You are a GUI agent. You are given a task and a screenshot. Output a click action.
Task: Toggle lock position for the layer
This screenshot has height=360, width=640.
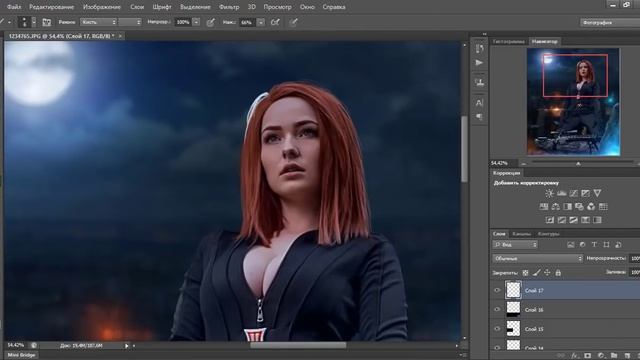pyautogui.click(x=547, y=273)
